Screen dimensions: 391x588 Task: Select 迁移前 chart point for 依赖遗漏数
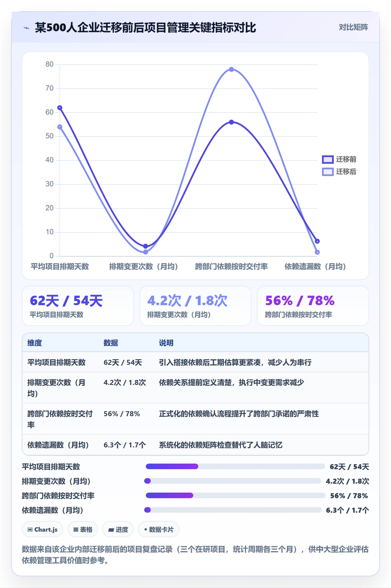click(317, 241)
